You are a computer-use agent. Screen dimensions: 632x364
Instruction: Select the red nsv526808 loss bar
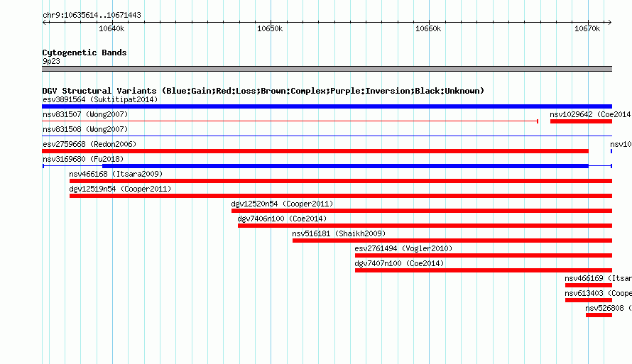point(599,315)
